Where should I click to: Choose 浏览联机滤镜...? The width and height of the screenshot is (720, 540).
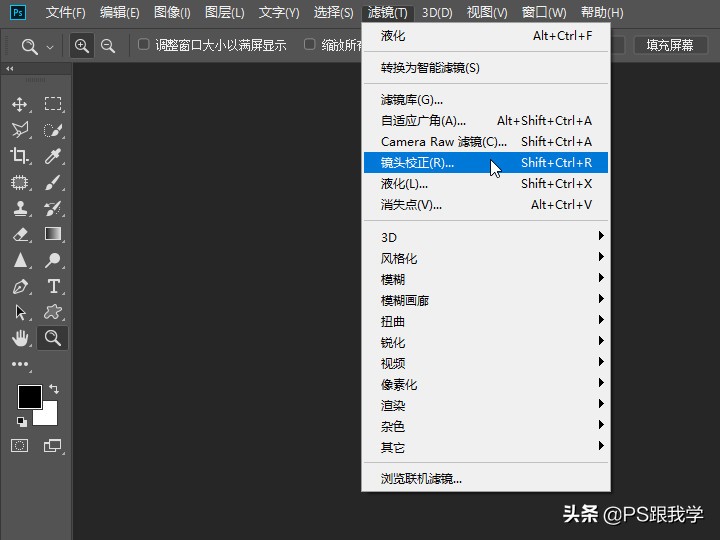486,478
